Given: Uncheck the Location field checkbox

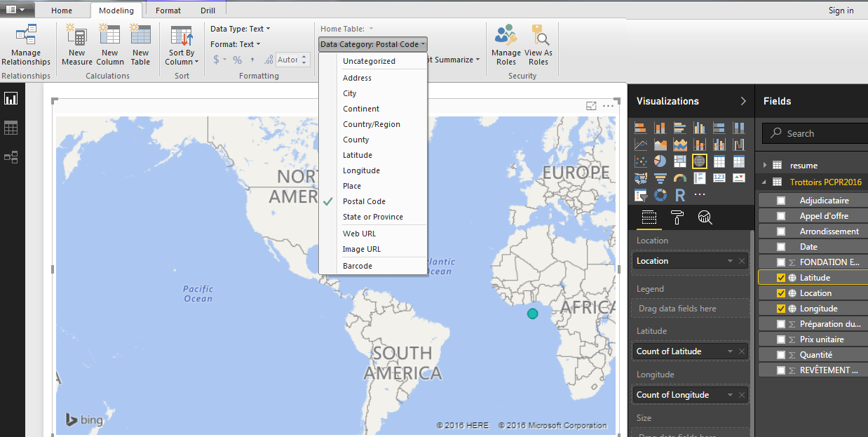Looking at the screenshot, I should [x=781, y=293].
